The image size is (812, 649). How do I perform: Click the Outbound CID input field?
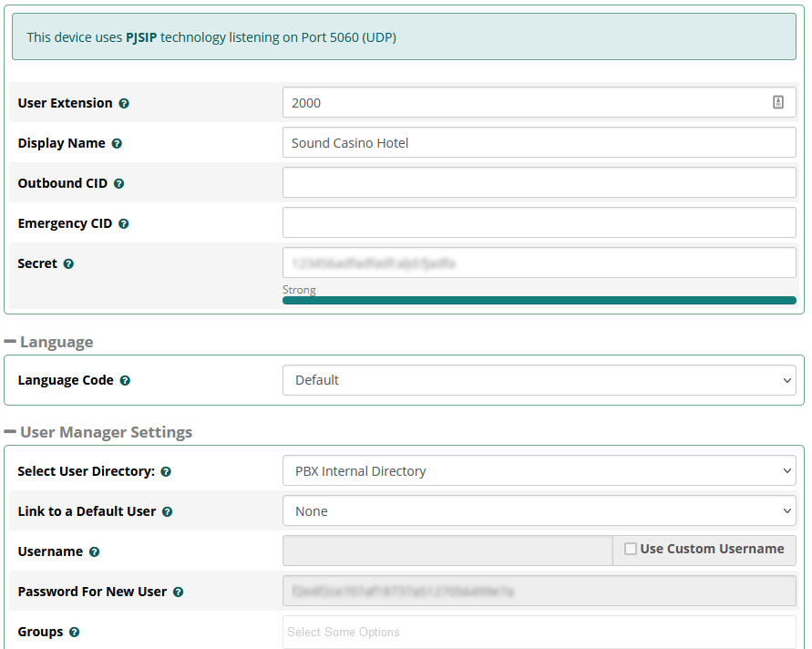(x=539, y=183)
